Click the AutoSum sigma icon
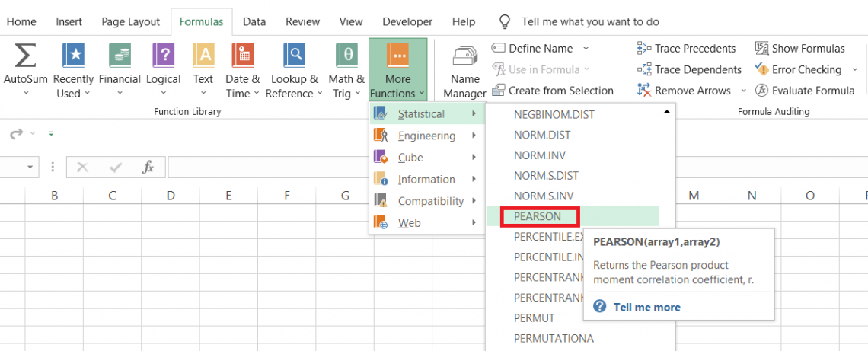The height and width of the screenshot is (351, 868). coord(26,56)
